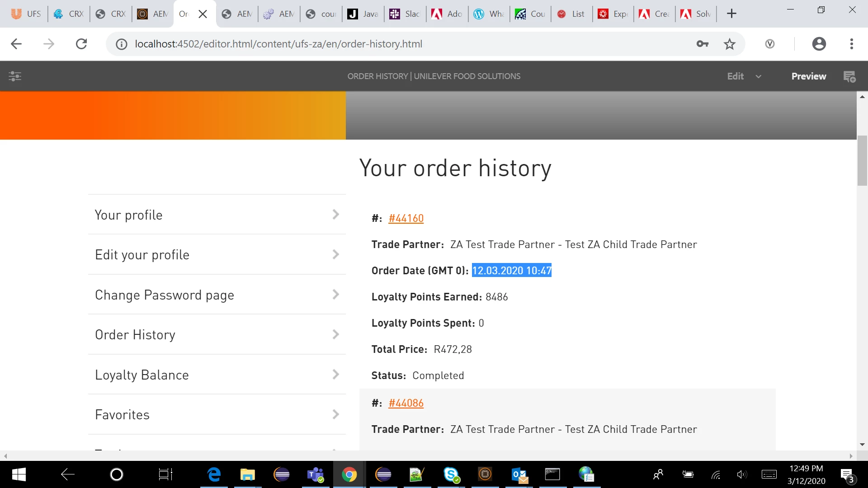Switch to the Slack browser tab
Image resolution: width=868 pixels, height=488 pixels.
pos(406,14)
